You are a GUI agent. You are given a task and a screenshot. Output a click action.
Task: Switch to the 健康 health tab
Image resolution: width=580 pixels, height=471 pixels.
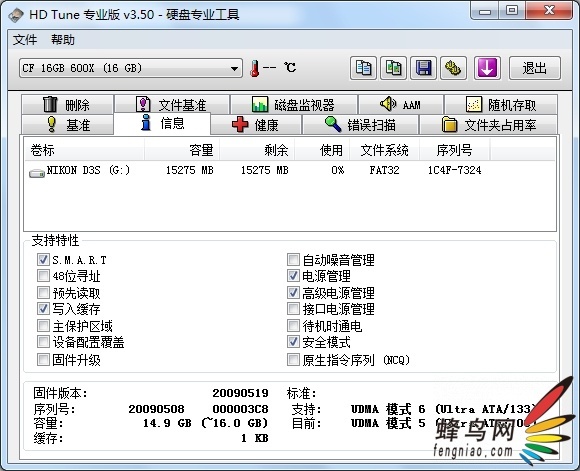[256, 125]
